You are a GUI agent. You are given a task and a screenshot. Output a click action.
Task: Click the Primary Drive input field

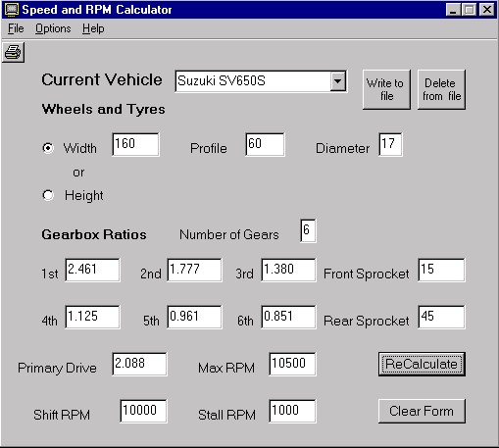[x=139, y=364]
